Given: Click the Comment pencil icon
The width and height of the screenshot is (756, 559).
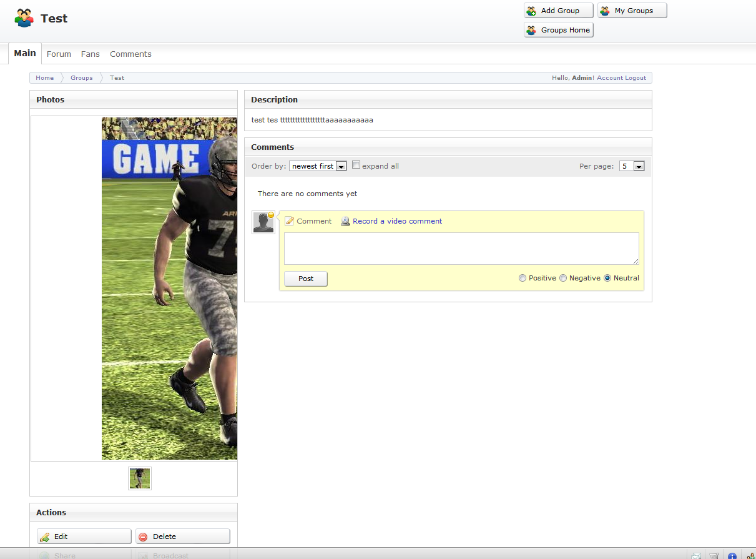Looking at the screenshot, I should pos(289,221).
